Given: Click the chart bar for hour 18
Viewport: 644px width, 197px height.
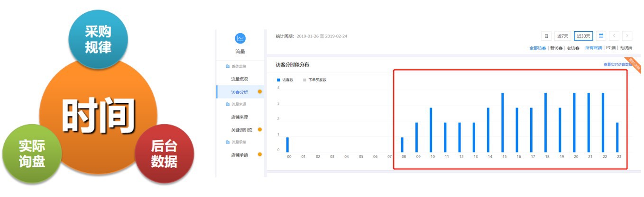Looking at the screenshot, I should pos(546,123).
